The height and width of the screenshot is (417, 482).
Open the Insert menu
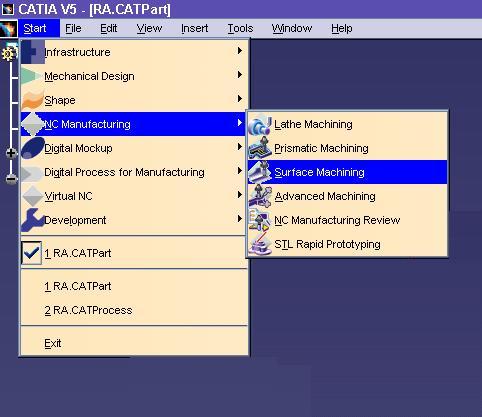194,29
